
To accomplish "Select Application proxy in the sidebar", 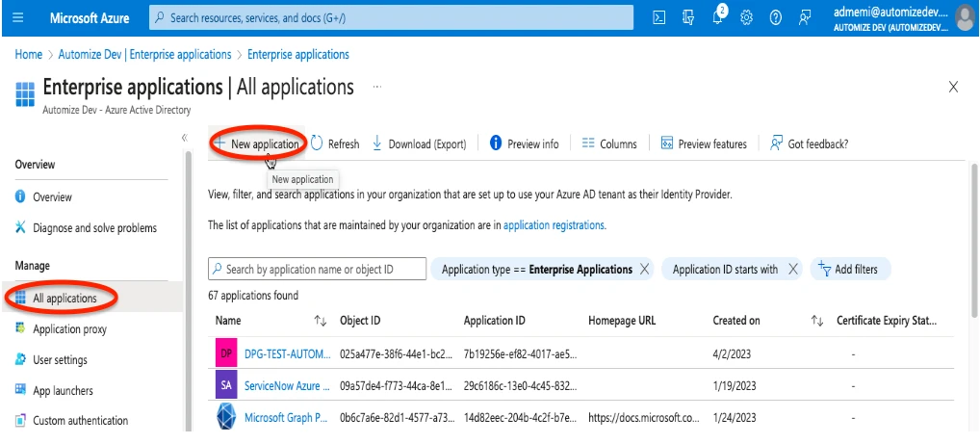I will [69, 329].
